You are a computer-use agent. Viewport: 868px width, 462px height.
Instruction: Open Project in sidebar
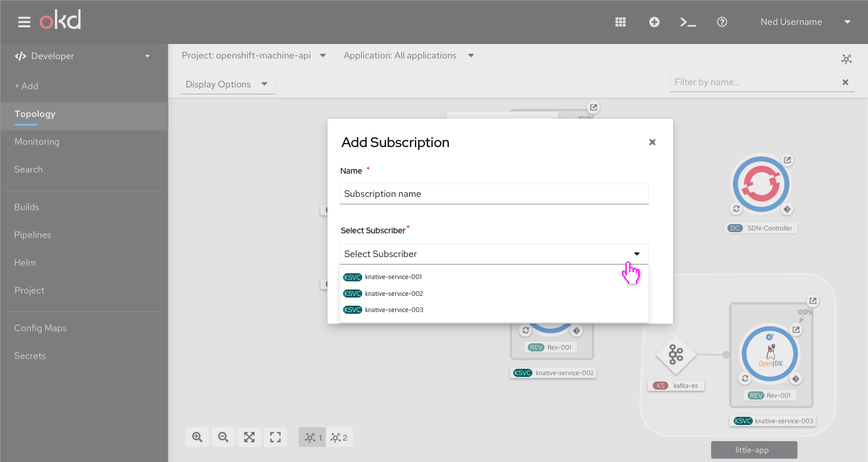pyautogui.click(x=30, y=290)
